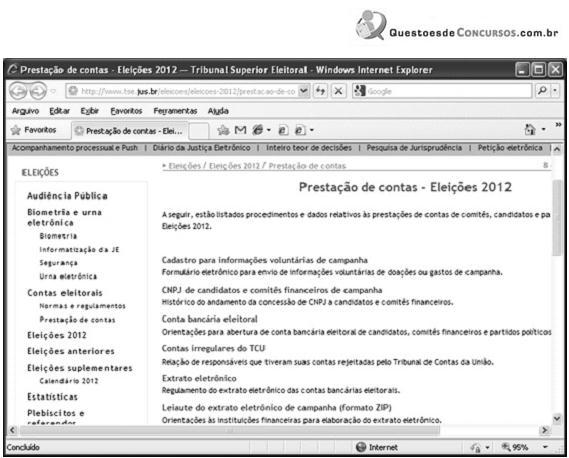The image size is (569, 458).
Task: Click the Internet Explorer e toolbar icon
Action: (258, 130)
